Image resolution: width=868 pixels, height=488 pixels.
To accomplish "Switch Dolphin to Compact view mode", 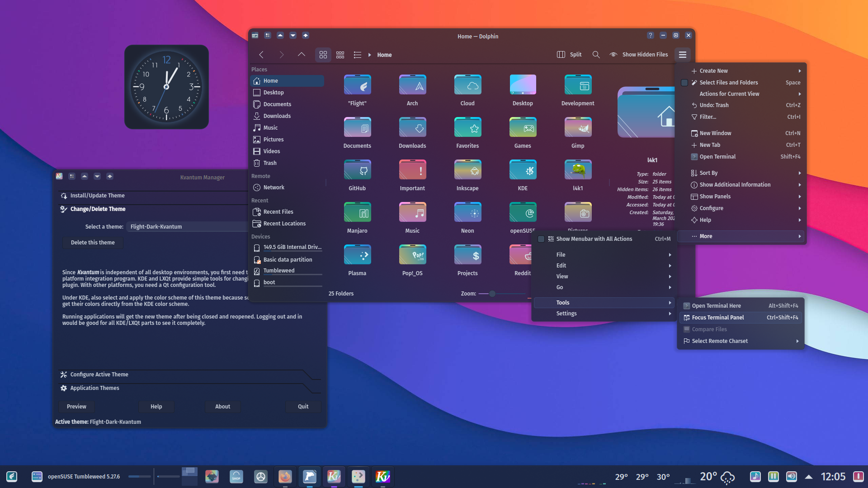I will point(340,55).
